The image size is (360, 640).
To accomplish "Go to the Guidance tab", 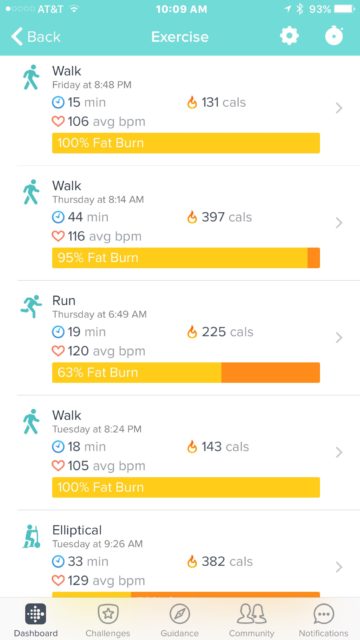I will (180, 620).
